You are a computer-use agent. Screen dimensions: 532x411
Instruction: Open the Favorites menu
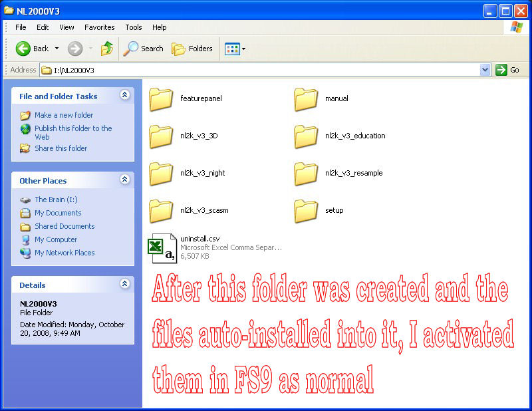click(x=99, y=27)
